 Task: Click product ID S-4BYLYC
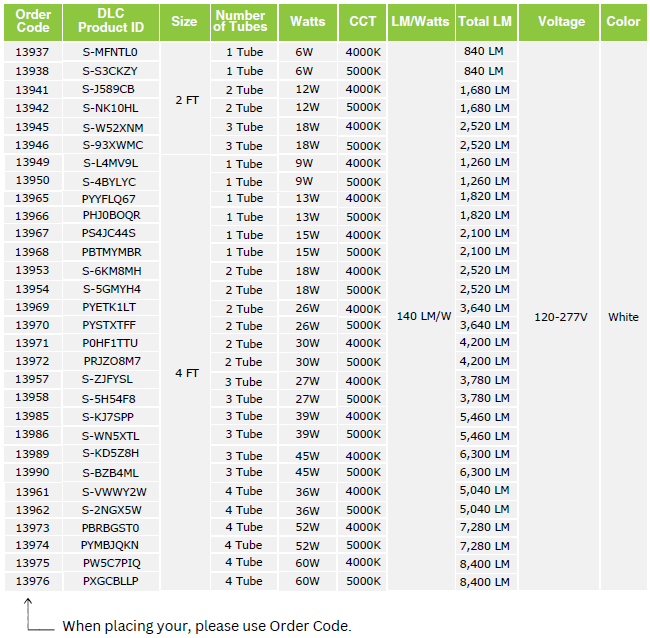(x=109, y=182)
